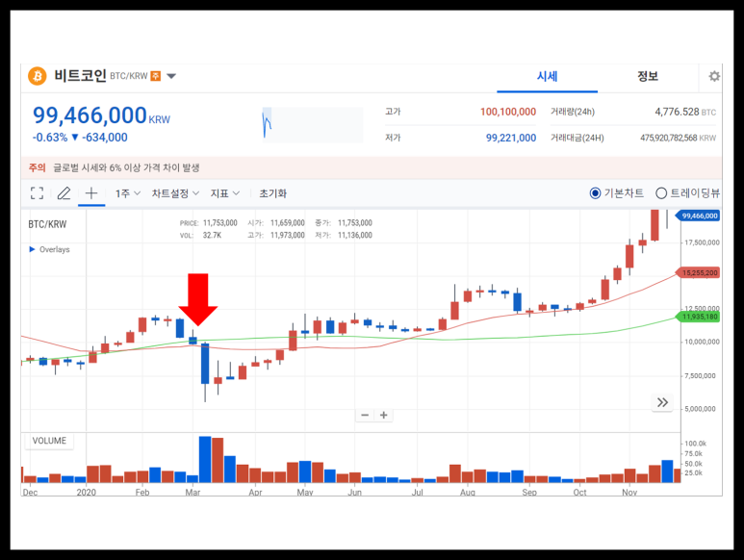Image resolution: width=744 pixels, height=560 pixels.
Task: Open the settings gear icon
Action: [714, 76]
